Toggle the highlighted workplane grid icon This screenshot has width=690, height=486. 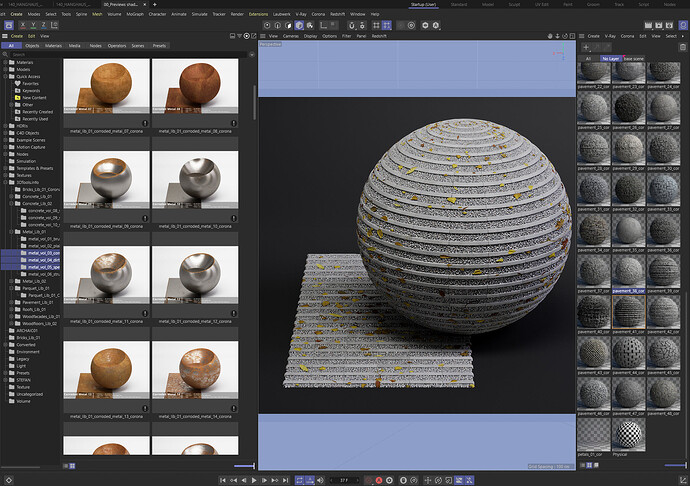(x=386, y=26)
